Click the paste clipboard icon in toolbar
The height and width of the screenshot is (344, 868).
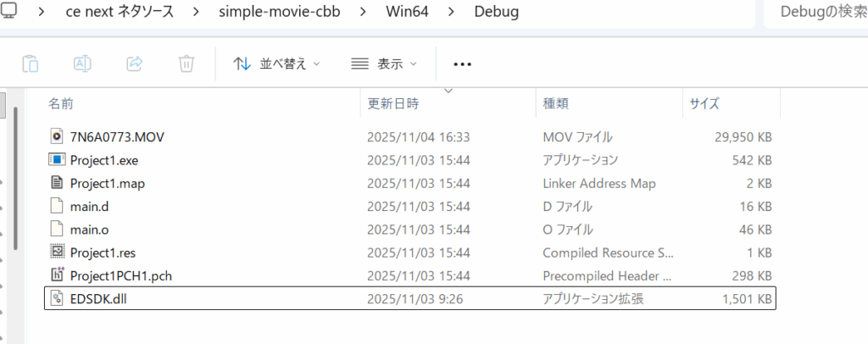click(30, 64)
